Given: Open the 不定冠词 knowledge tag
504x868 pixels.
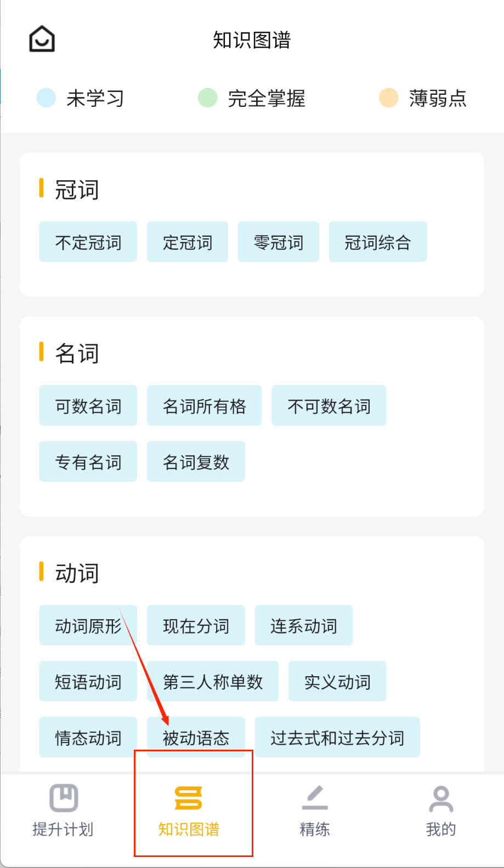Looking at the screenshot, I should (x=88, y=242).
